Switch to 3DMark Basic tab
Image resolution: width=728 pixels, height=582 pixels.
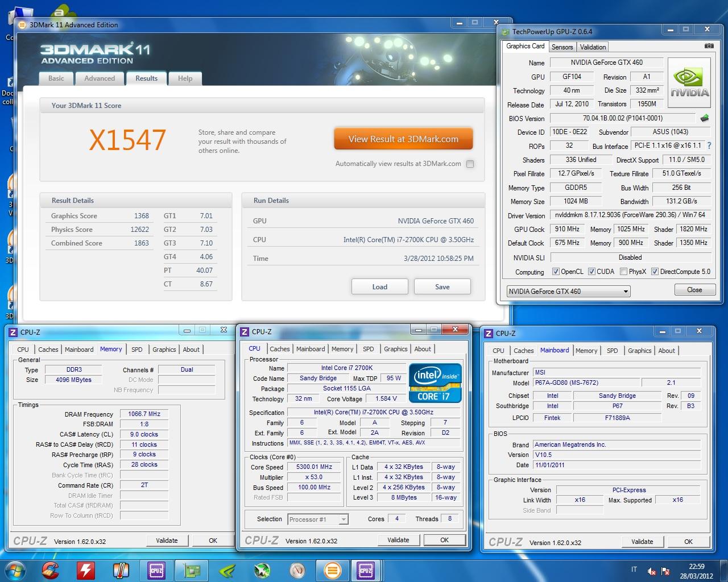coord(56,78)
